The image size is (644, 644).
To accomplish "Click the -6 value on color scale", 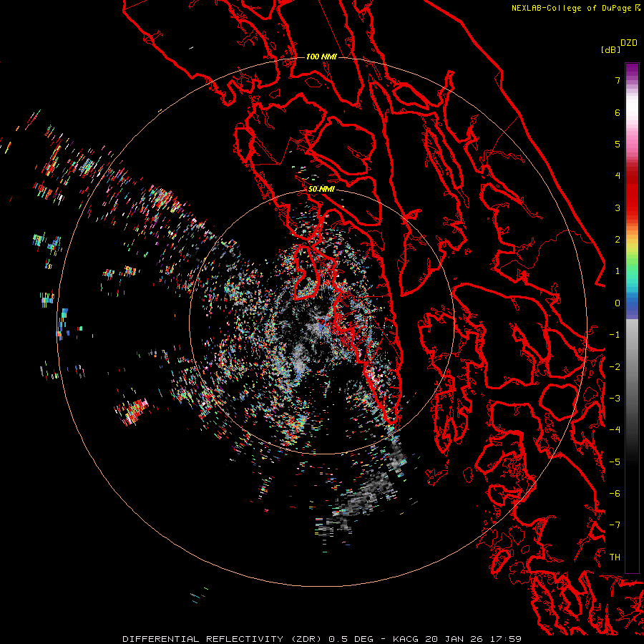I will 615,494.
